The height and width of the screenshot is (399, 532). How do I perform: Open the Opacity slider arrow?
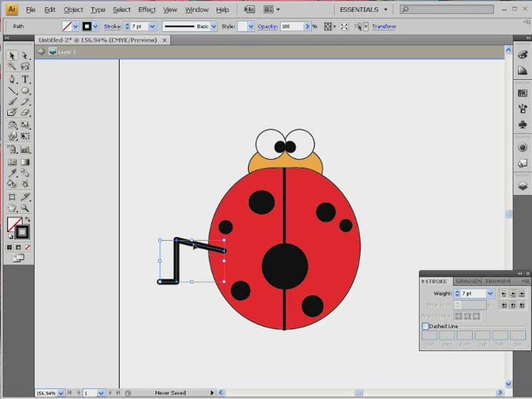(307, 26)
